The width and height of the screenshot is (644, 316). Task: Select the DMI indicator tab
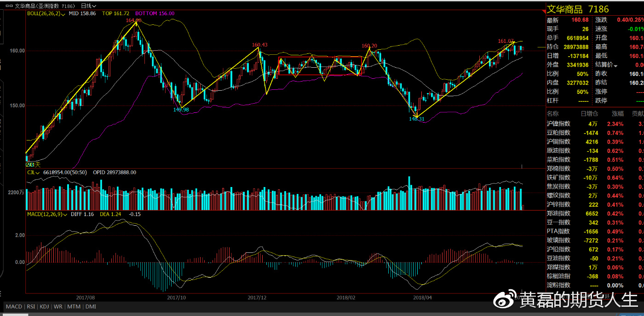coord(91,306)
